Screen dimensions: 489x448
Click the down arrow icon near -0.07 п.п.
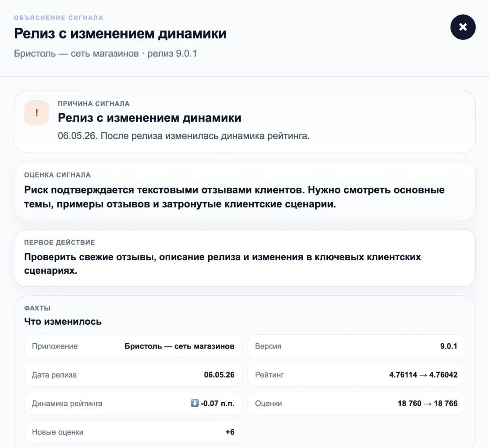(x=195, y=403)
